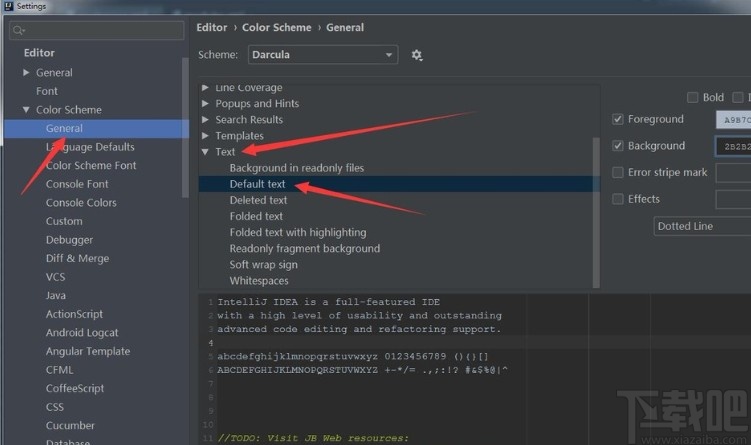Select CFML color scheme page
The image size is (751, 445).
[x=60, y=370]
